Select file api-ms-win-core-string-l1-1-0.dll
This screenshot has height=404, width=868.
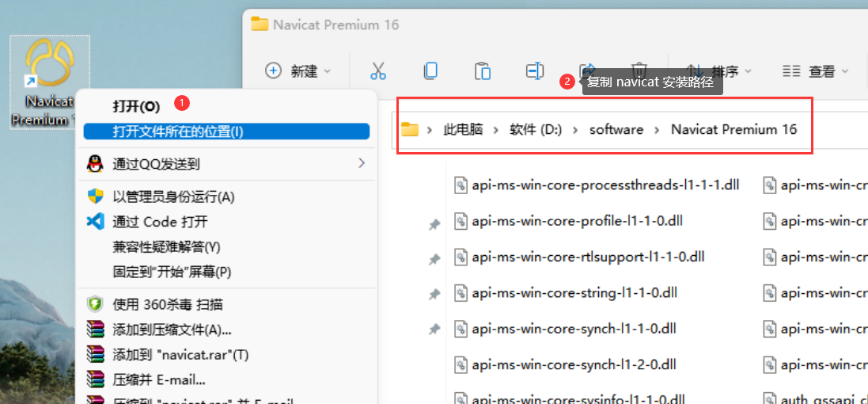tap(566, 292)
